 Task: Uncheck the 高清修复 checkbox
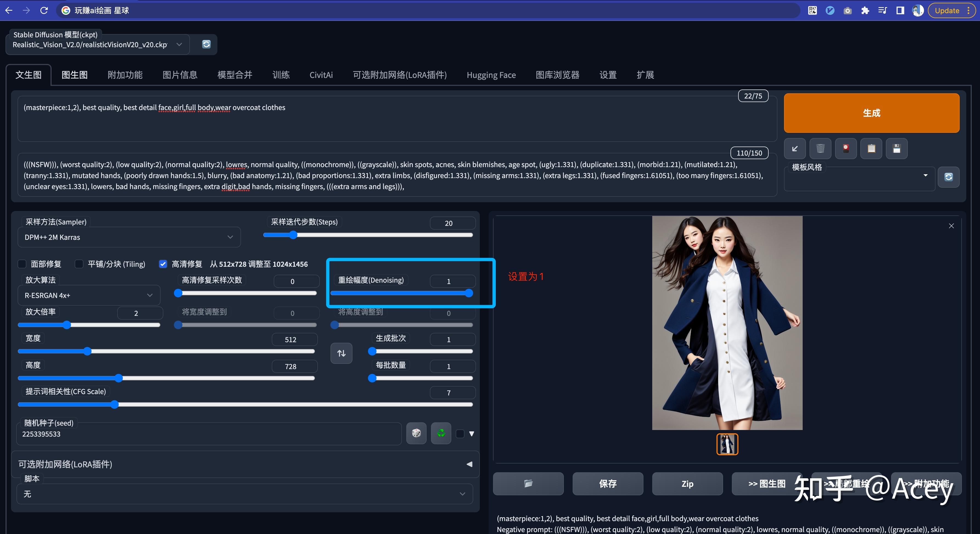coord(163,264)
